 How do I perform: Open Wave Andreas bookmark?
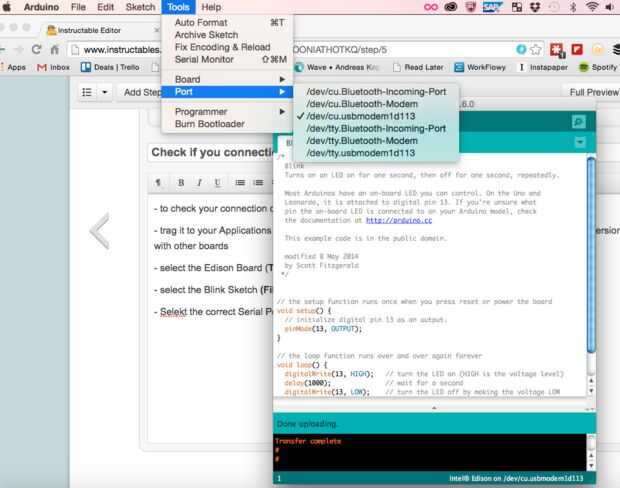click(336, 68)
